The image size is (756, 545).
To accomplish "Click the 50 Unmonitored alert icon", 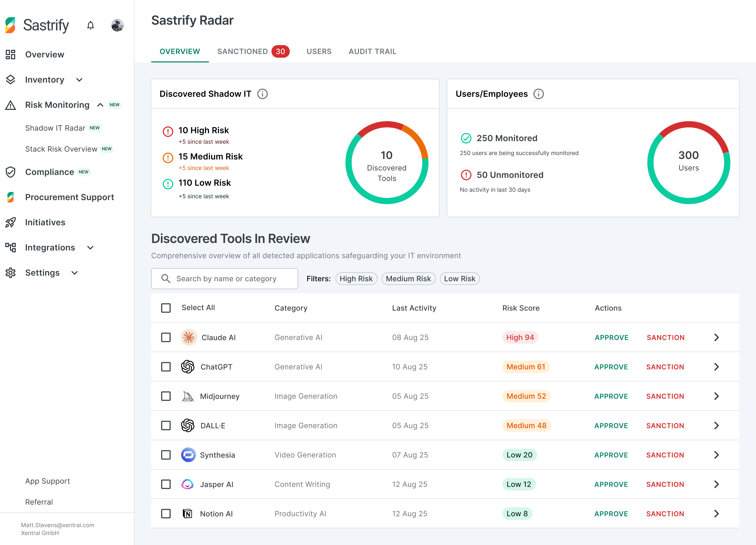I will pos(466,175).
